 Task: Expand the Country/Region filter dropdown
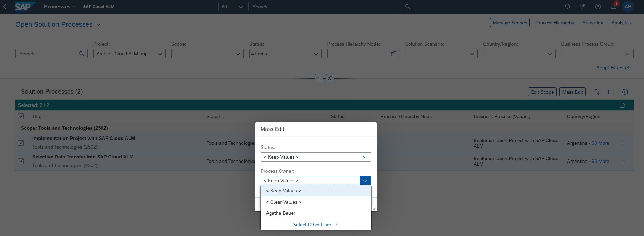[x=549, y=54]
